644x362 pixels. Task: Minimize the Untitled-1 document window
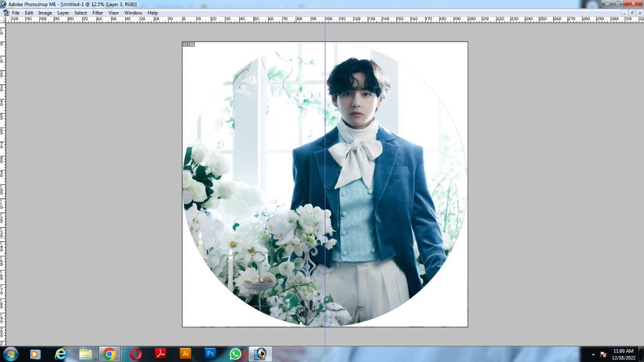tap(625, 13)
